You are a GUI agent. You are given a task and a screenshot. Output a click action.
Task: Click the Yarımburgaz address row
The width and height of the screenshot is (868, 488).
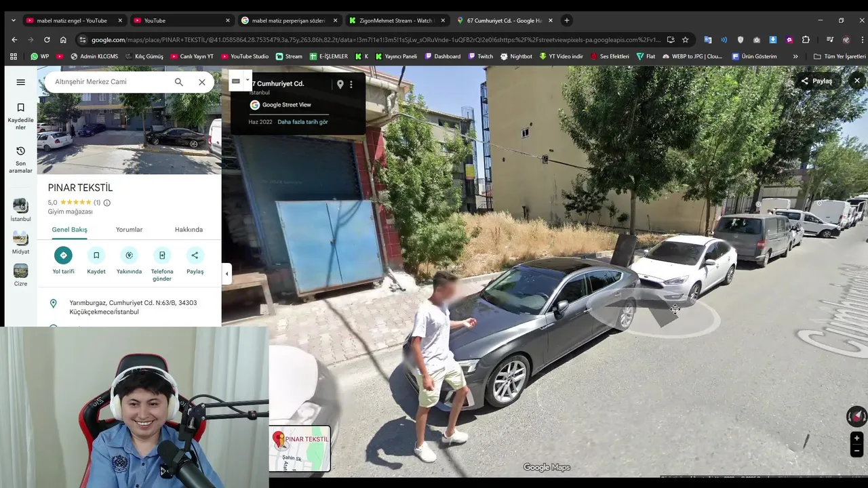[129, 307]
